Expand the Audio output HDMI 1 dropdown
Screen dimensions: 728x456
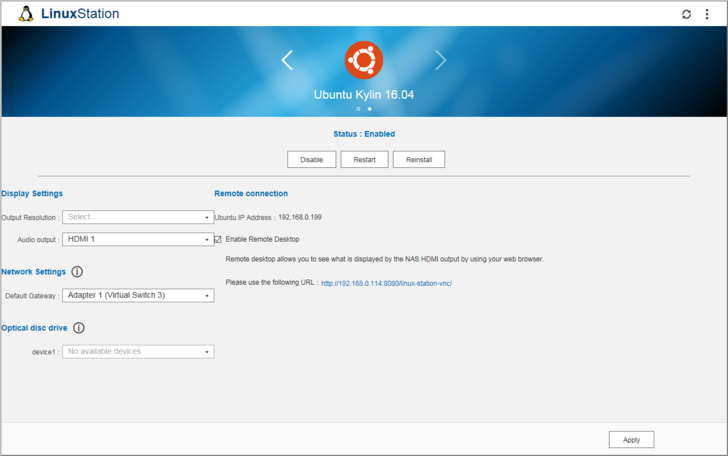point(138,240)
